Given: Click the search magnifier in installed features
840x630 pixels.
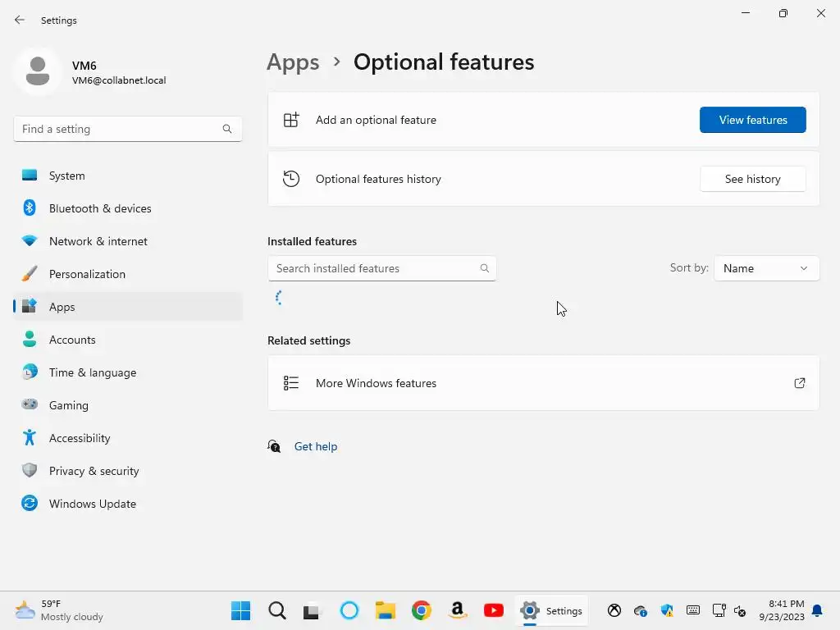Looking at the screenshot, I should click(x=485, y=268).
